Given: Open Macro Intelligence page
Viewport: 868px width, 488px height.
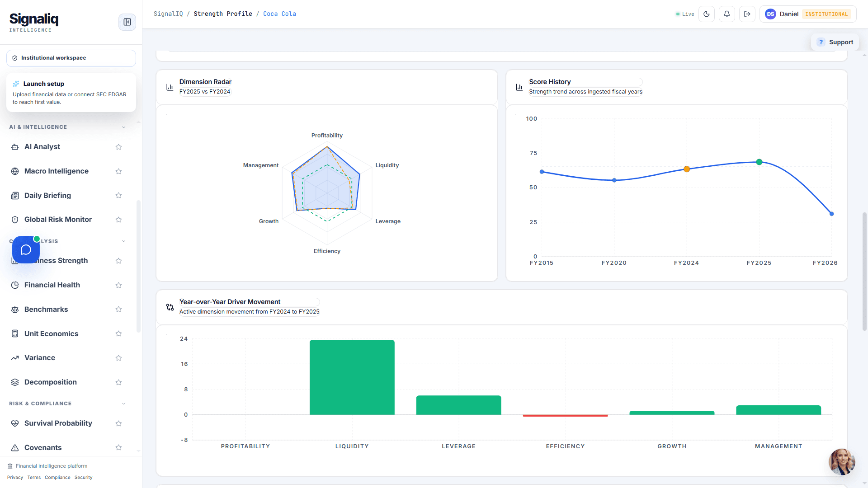Looking at the screenshot, I should tap(57, 171).
